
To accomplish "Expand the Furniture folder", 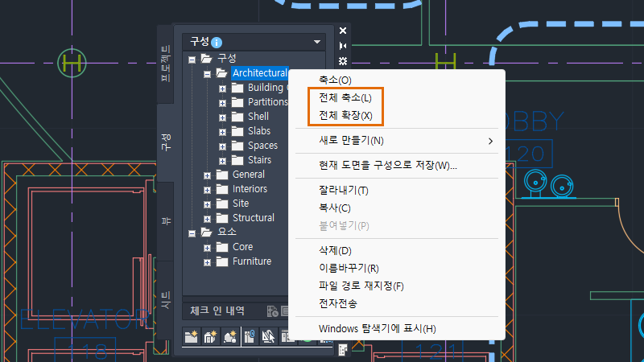I will (207, 262).
